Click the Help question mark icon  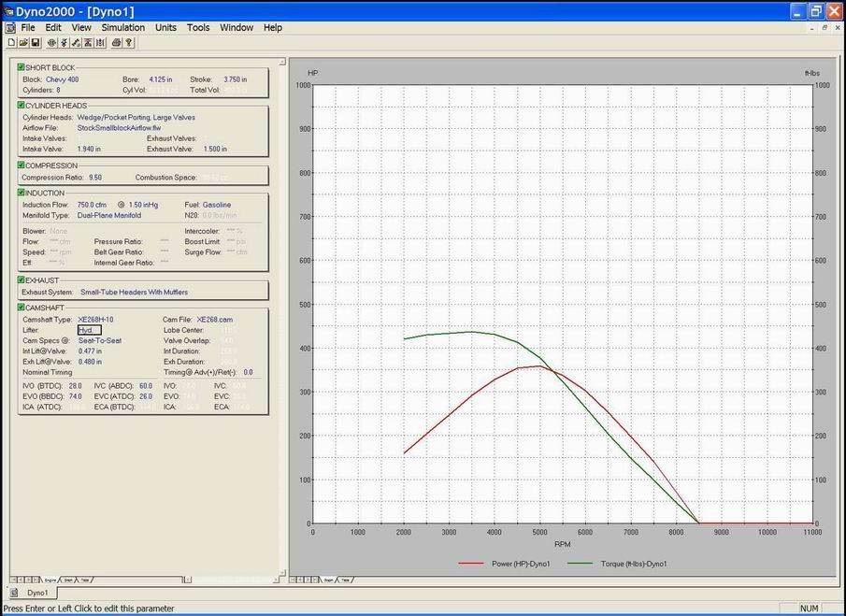[x=128, y=43]
